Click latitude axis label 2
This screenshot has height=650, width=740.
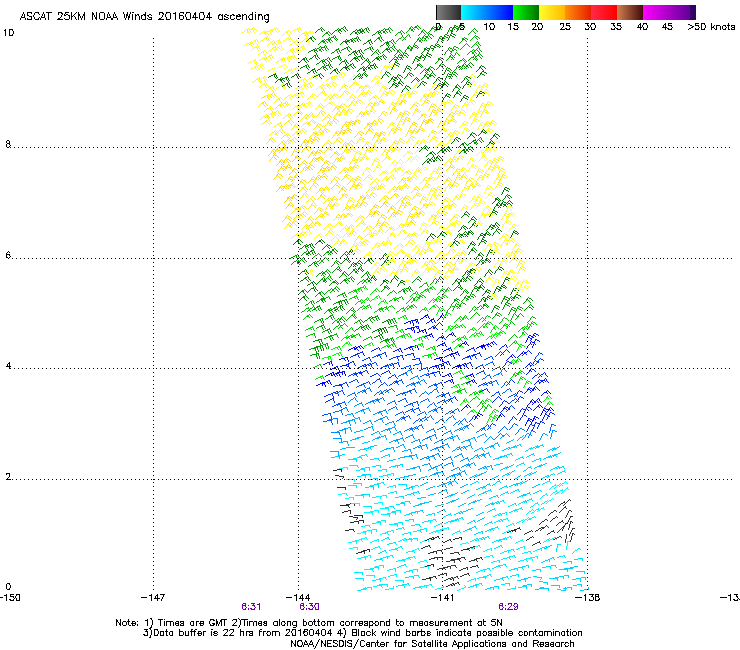[8, 477]
